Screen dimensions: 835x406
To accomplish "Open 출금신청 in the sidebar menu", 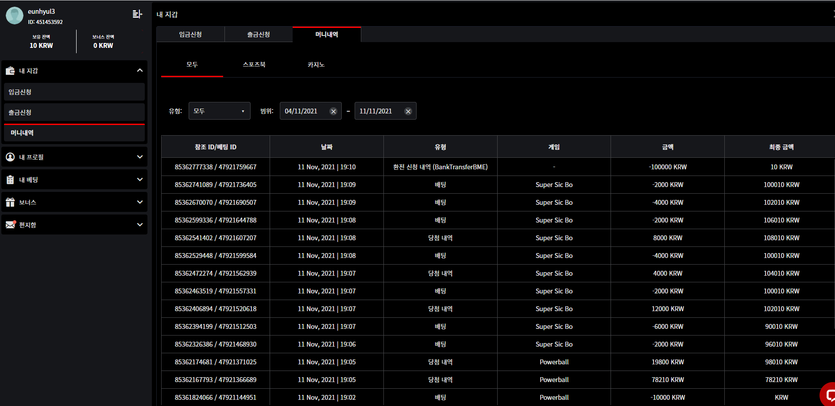I will point(74,113).
